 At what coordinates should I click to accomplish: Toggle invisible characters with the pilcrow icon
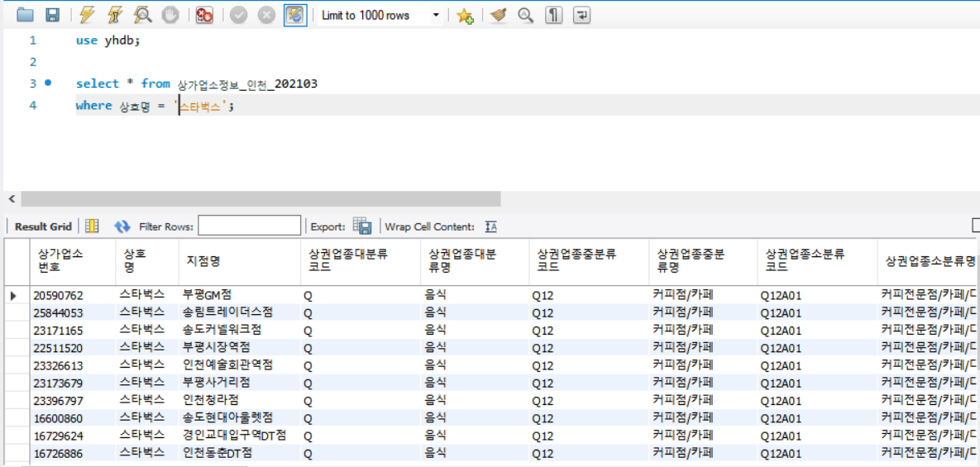coord(553,16)
